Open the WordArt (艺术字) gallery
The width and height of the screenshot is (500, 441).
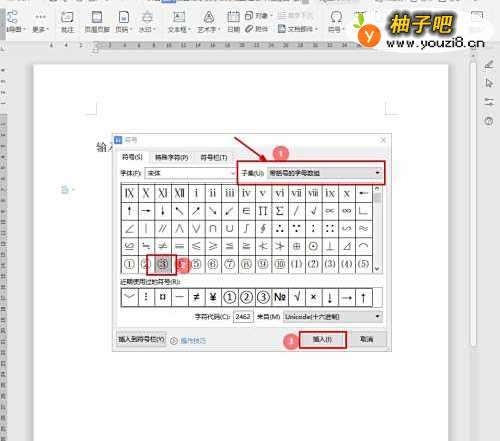(x=209, y=22)
